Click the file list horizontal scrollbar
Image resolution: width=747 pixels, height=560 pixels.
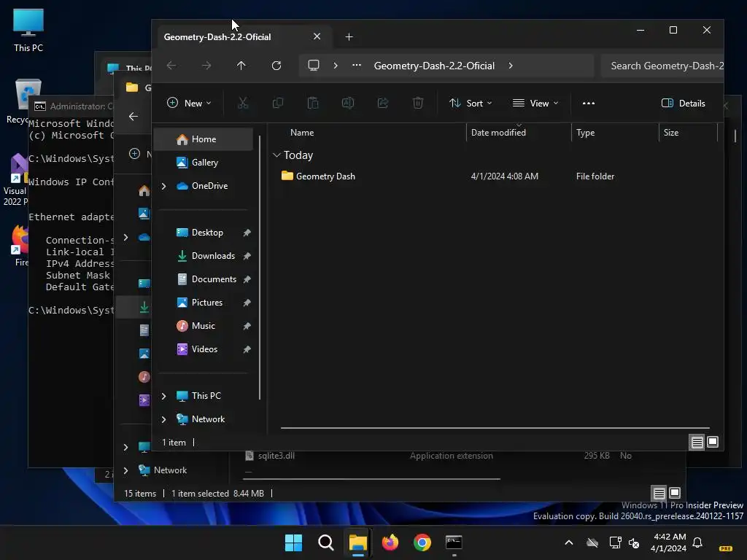point(495,427)
